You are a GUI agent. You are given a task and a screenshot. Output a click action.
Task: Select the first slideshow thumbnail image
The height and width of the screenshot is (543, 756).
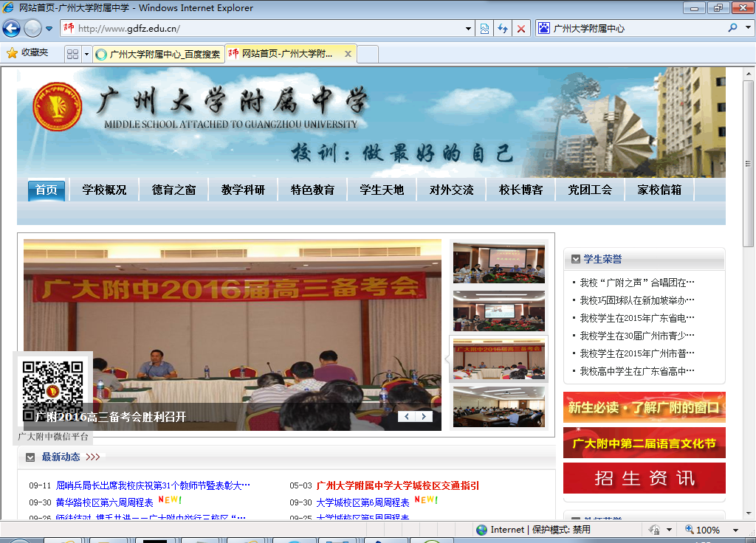click(x=498, y=263)
